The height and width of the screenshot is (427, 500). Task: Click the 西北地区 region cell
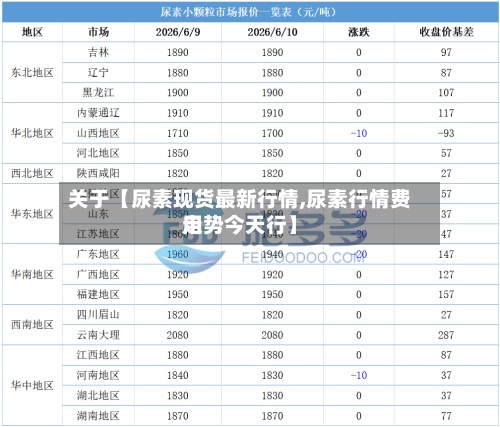tap(32, 173)
